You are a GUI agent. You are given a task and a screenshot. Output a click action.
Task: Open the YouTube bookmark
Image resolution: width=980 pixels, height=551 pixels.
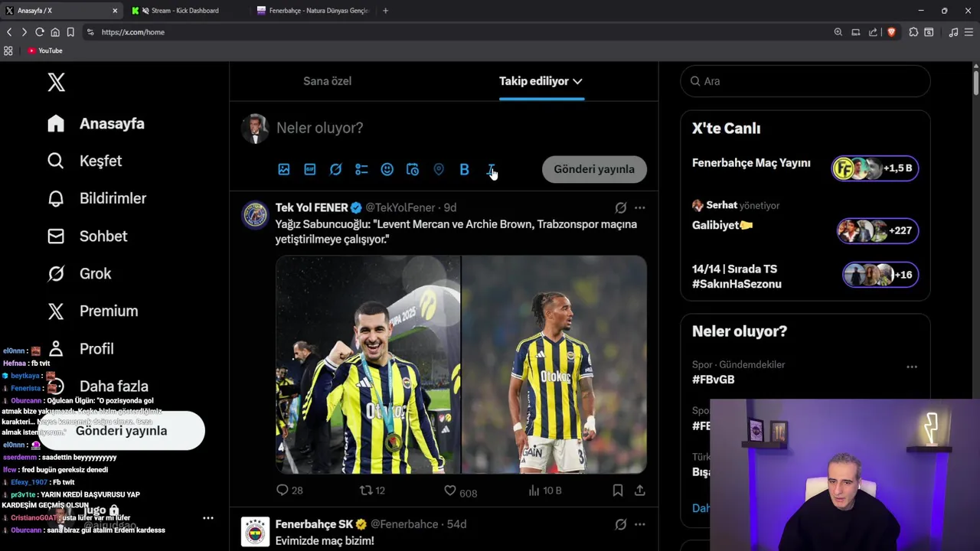[45, 51]
